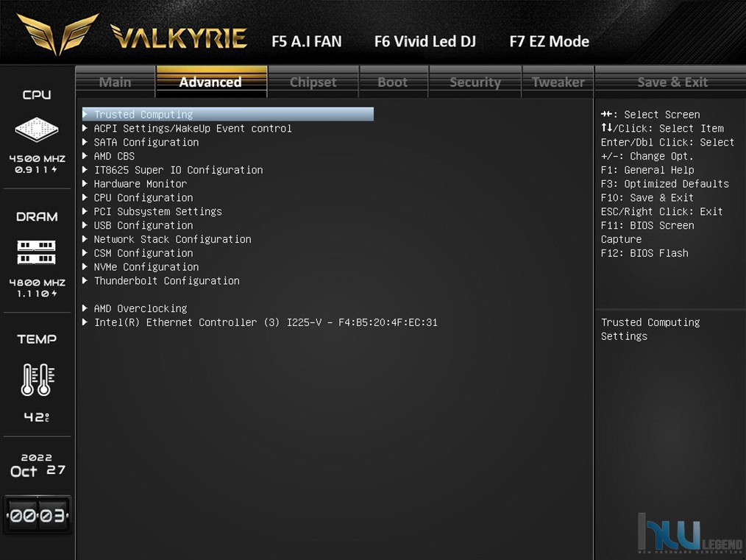Open Trusted Computing submenu

pos(228,114)
